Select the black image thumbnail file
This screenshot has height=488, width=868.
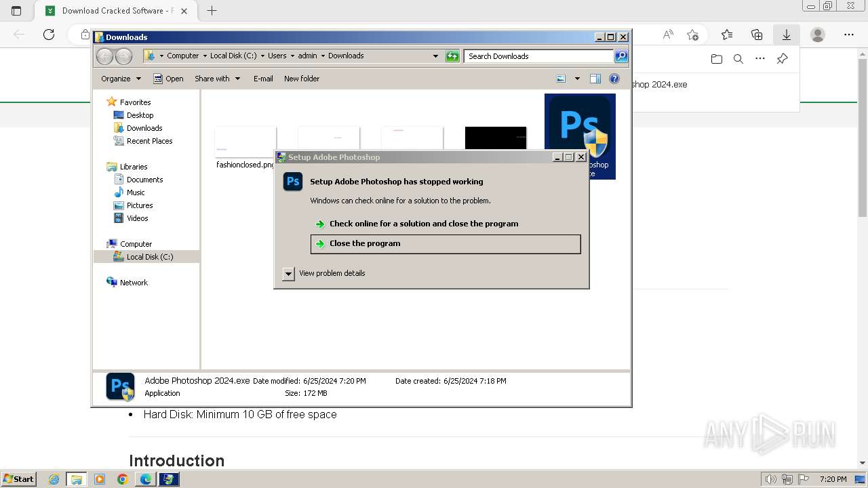496,138
